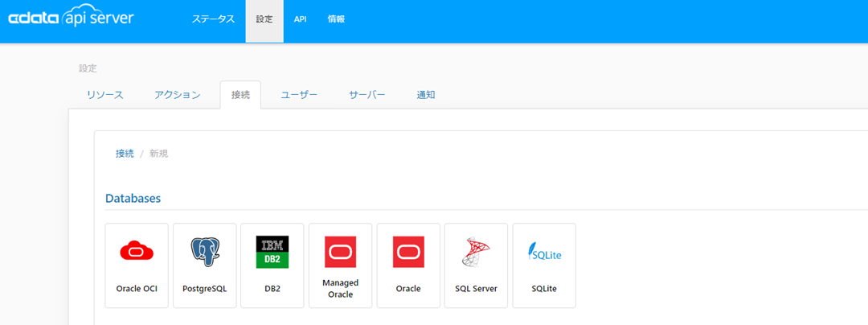
Task: Click the 新規 breadcrumb text
Action: 159,154
